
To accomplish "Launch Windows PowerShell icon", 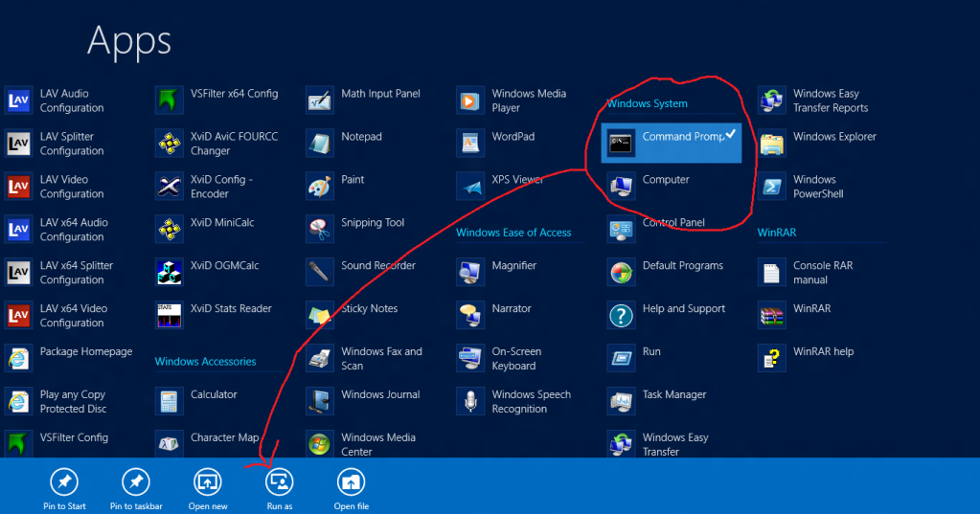I will point(771,187).
